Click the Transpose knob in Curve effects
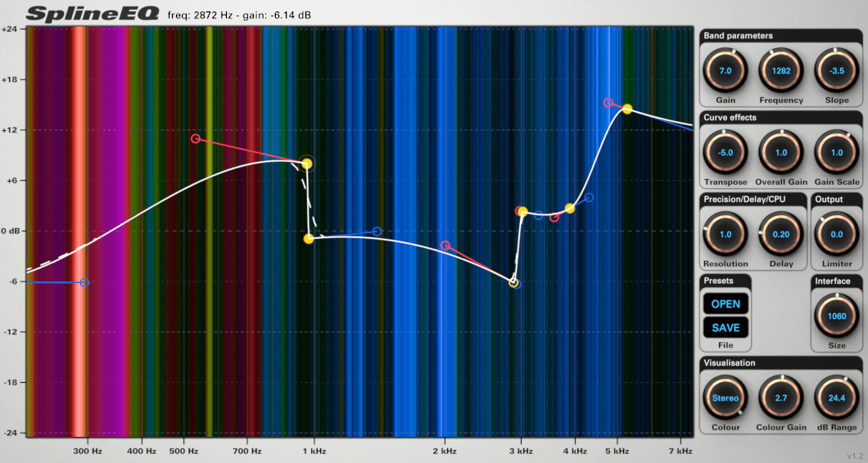 point(725,153)
